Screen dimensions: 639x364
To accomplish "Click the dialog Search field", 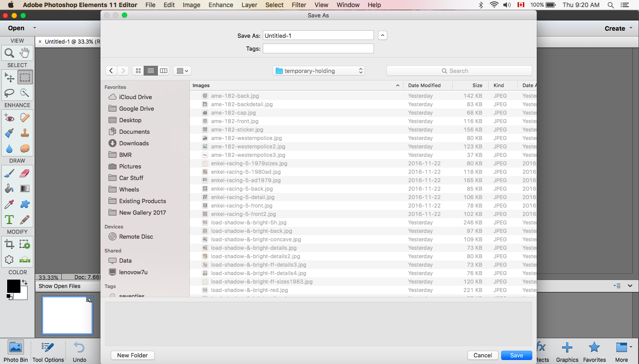I will (459, 71).
